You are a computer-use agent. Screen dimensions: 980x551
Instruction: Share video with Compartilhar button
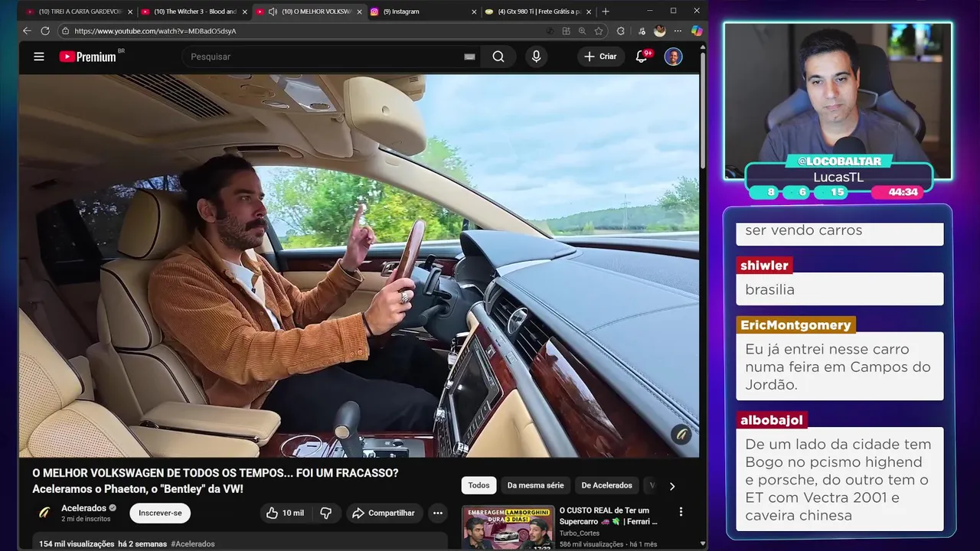tap(383, 513)
